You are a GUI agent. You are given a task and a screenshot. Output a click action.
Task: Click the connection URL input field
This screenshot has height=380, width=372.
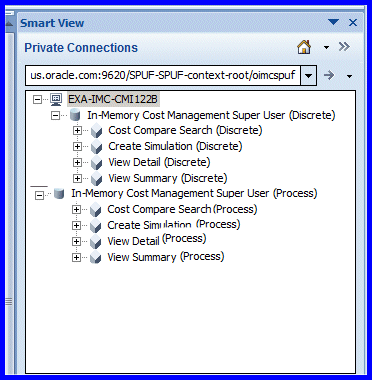click(163, 75)
